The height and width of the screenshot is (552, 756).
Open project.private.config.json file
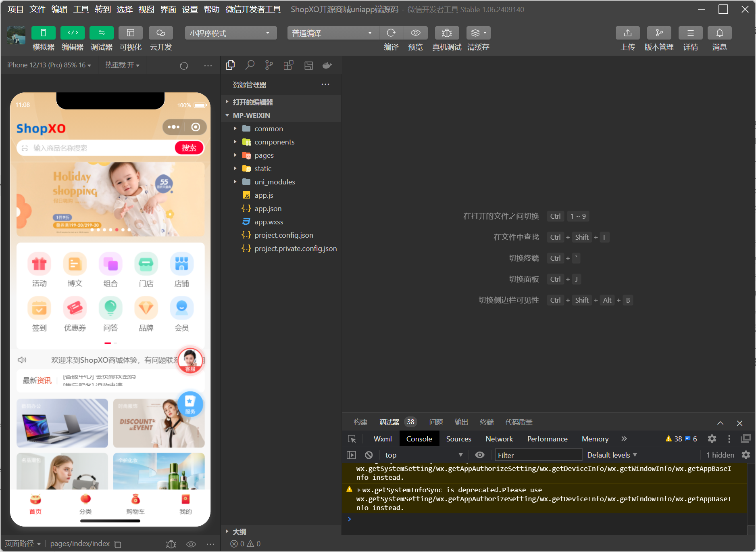click(281, 249)
